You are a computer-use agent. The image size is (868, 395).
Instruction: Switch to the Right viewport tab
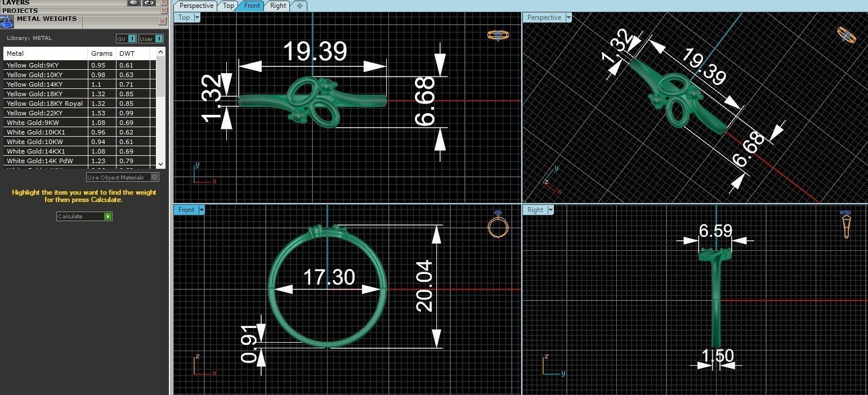[x=278, y=6]
